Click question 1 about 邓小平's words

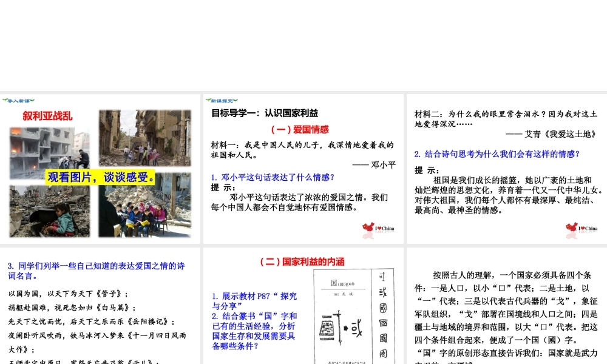273,177
